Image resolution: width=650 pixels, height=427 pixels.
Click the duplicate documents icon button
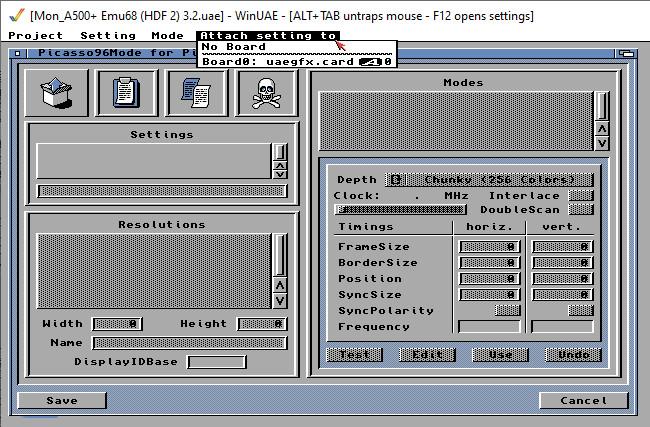pos(196,93)
